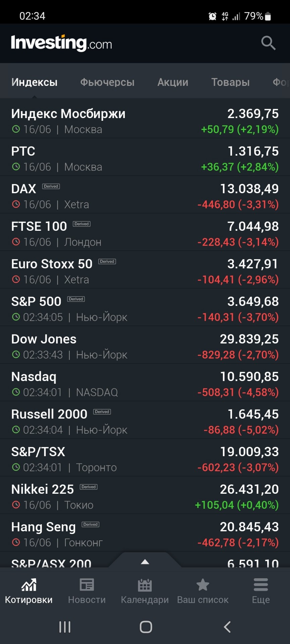Tap Android home button icon
290x644 pixels.
click(146, 627)
